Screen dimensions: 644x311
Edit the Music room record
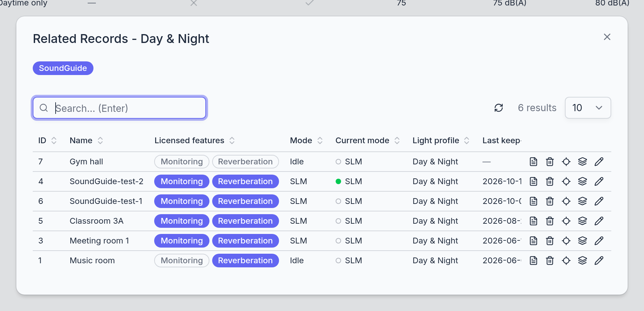coord(599,261)
